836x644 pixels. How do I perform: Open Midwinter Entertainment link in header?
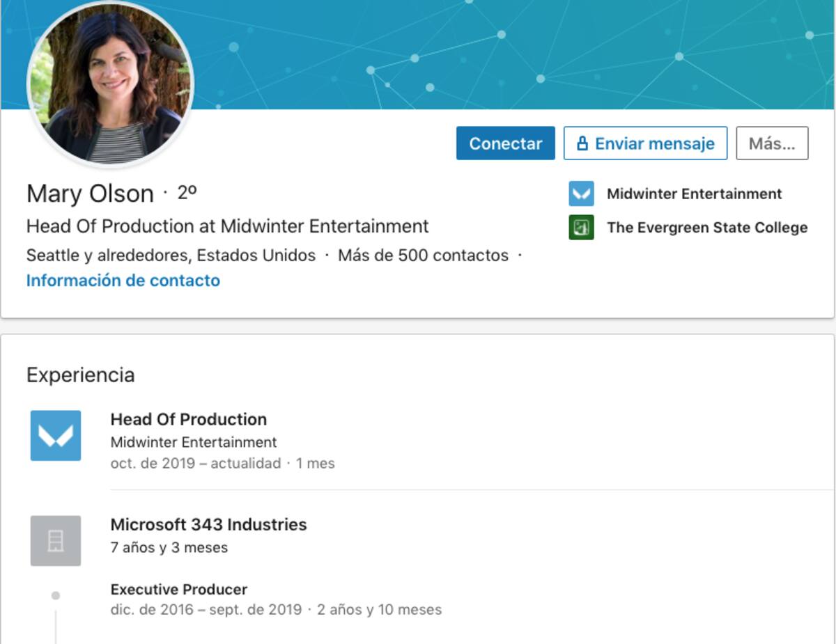694,194
